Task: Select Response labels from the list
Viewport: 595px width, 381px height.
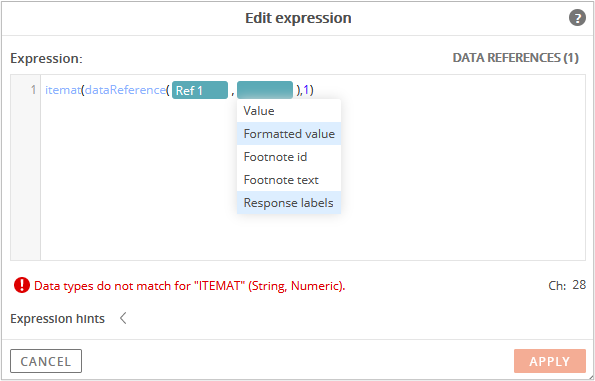Action: (x=289, y=203)
